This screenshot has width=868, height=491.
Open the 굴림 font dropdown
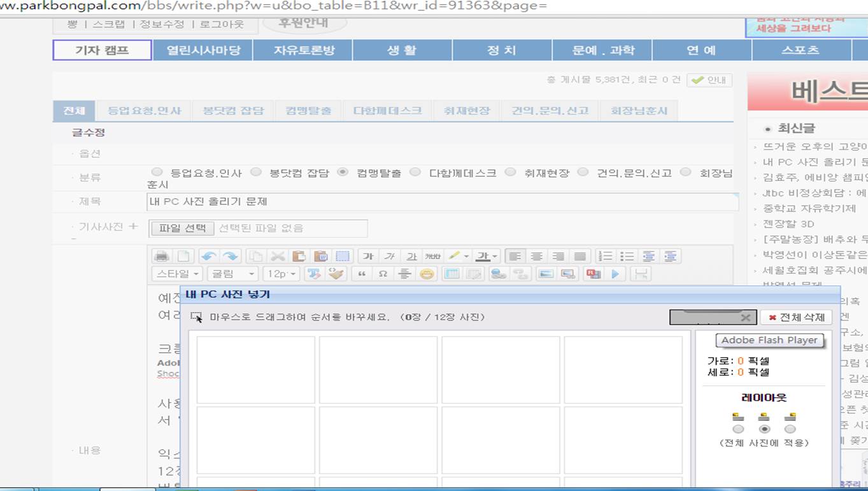(232, 274)
